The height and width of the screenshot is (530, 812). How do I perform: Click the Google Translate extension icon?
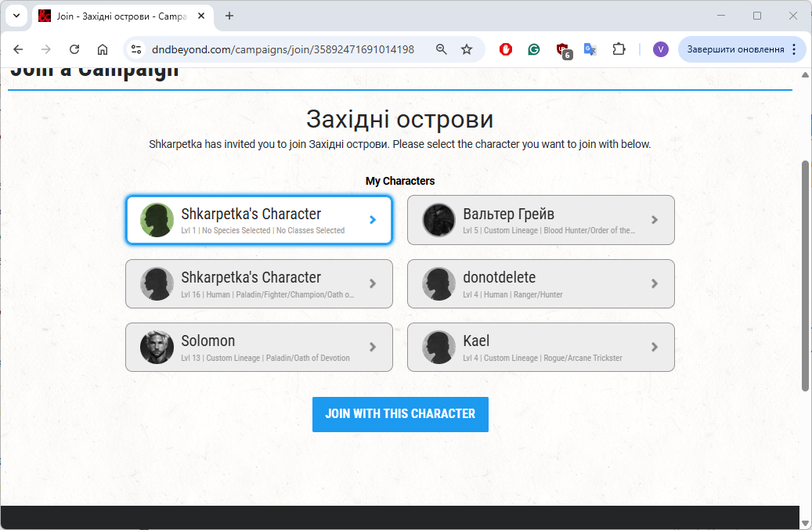(590, 49)
